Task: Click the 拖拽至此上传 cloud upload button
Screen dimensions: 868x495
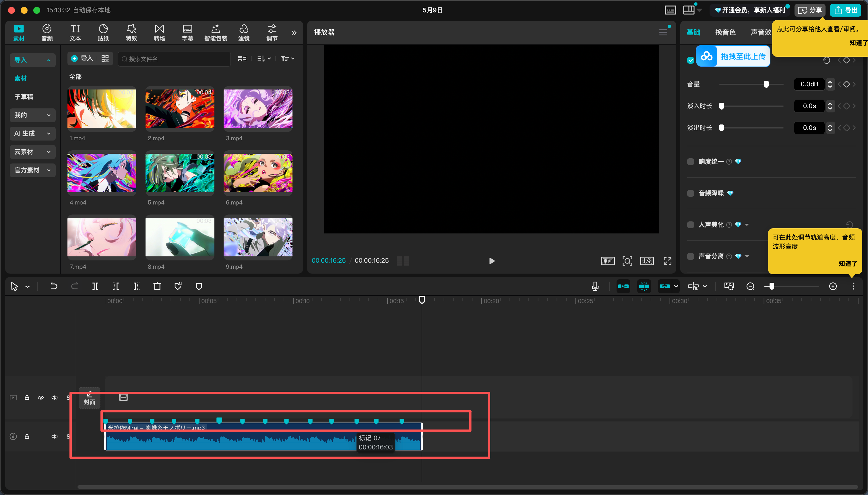Action: pos(733,56)
